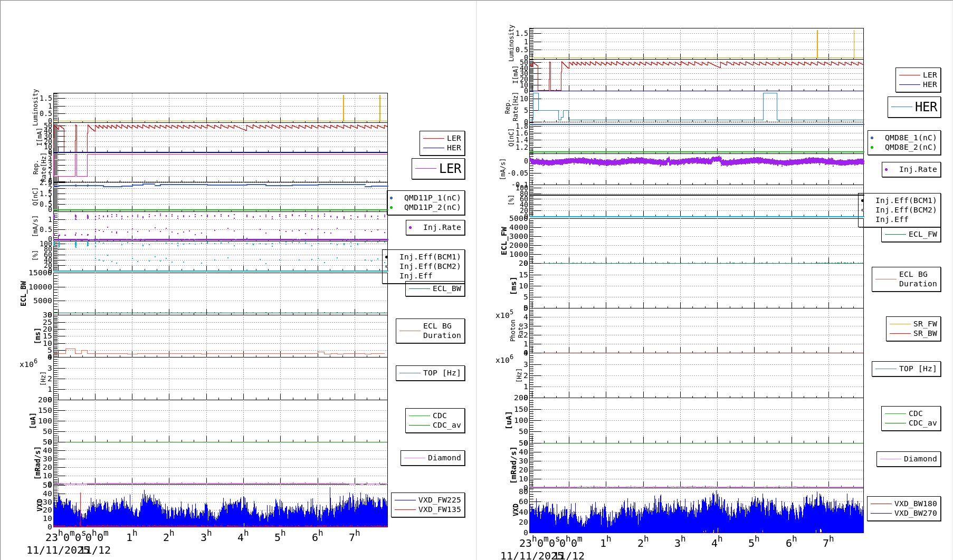Screen dimensions: 953x560
Task: Click the ECL_FW legend label
Action: (922, 235)
